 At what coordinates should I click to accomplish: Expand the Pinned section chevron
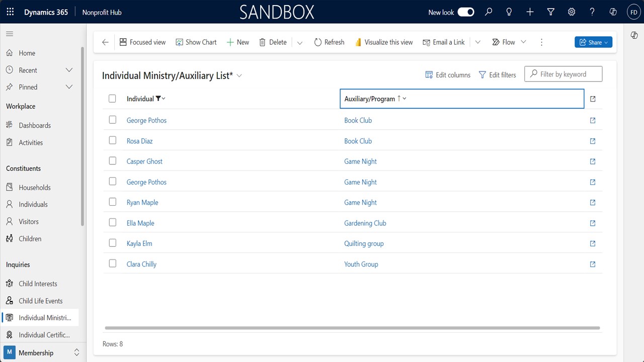[x=69, y=87]
